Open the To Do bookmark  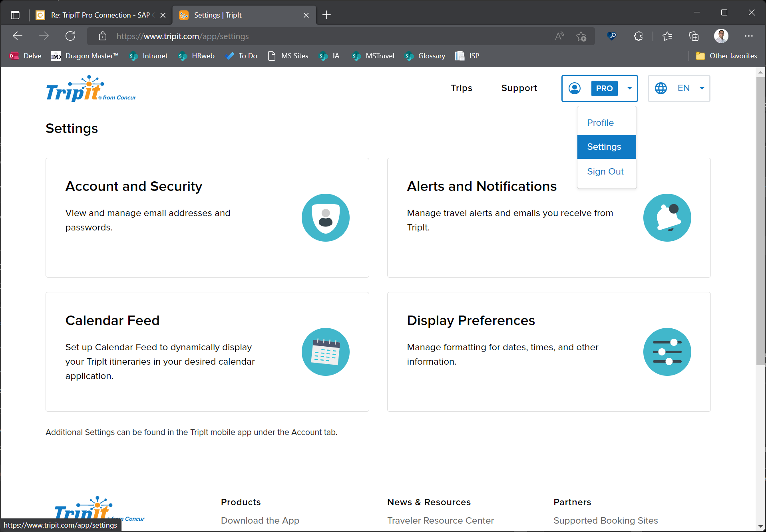point(241,56)
